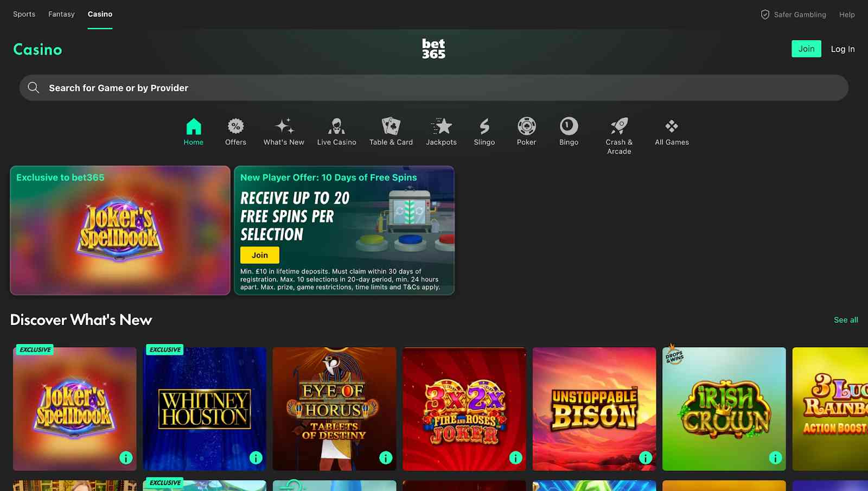
Task: Open the Help link
Action: [847, 15]
